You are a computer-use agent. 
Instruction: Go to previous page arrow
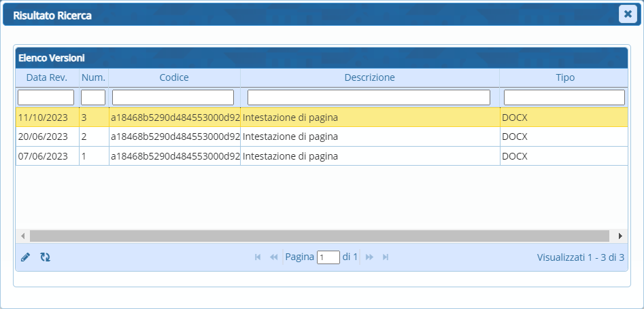pyautogui.click(x=274, y=257)
